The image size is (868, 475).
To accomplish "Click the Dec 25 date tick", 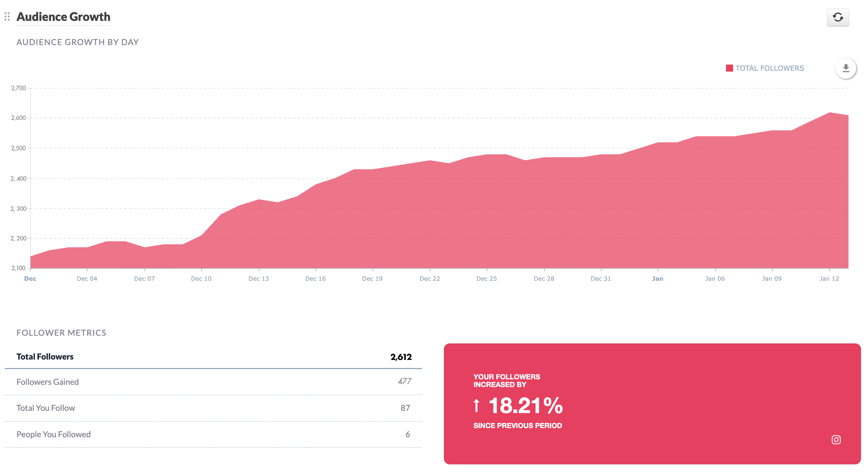I will 486,279.
